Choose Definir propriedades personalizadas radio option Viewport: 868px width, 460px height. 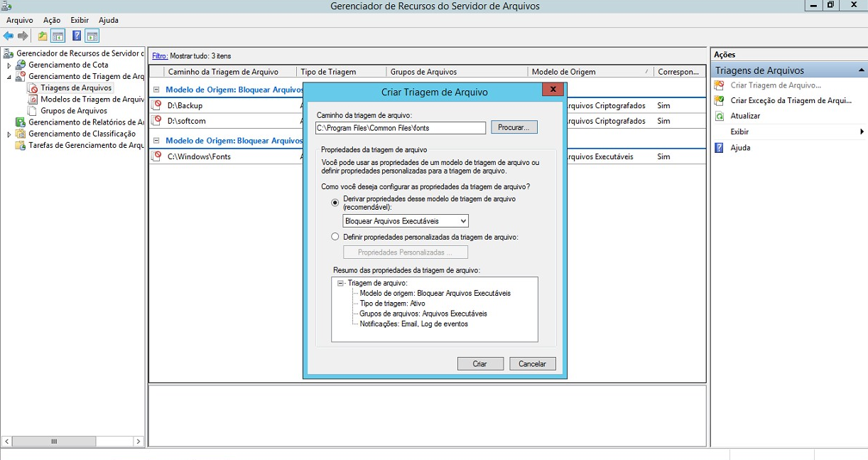(x=335, y=237)
